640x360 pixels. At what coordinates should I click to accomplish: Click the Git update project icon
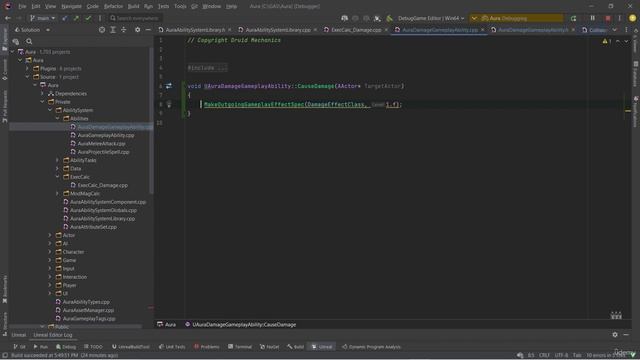pyautogui.click(x=64, y=18)
